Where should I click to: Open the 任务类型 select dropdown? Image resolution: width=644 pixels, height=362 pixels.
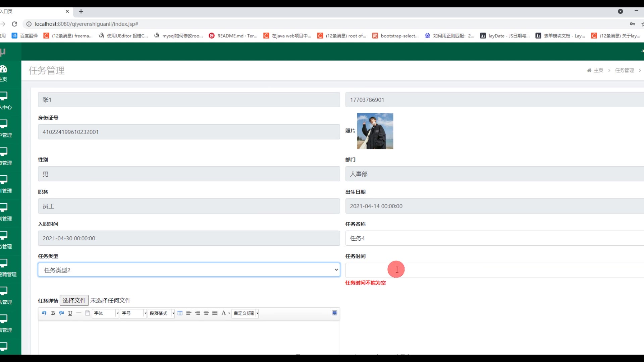[189, 270]
